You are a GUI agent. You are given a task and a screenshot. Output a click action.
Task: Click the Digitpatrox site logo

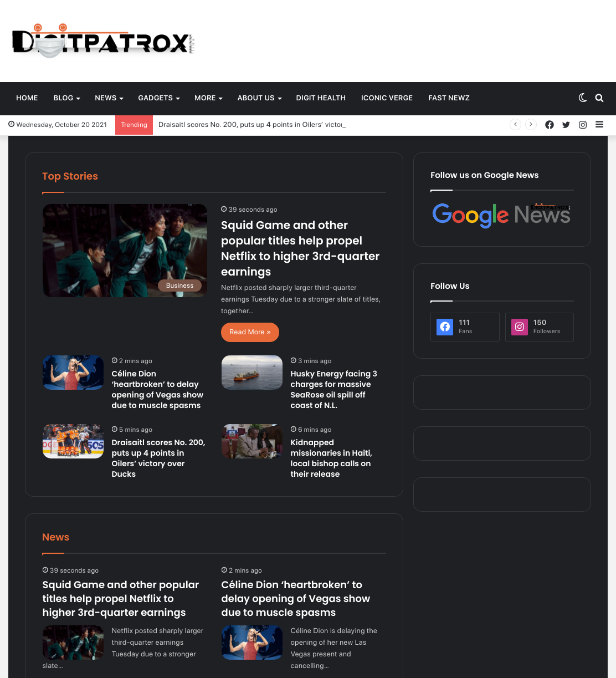tap(103, 41)
